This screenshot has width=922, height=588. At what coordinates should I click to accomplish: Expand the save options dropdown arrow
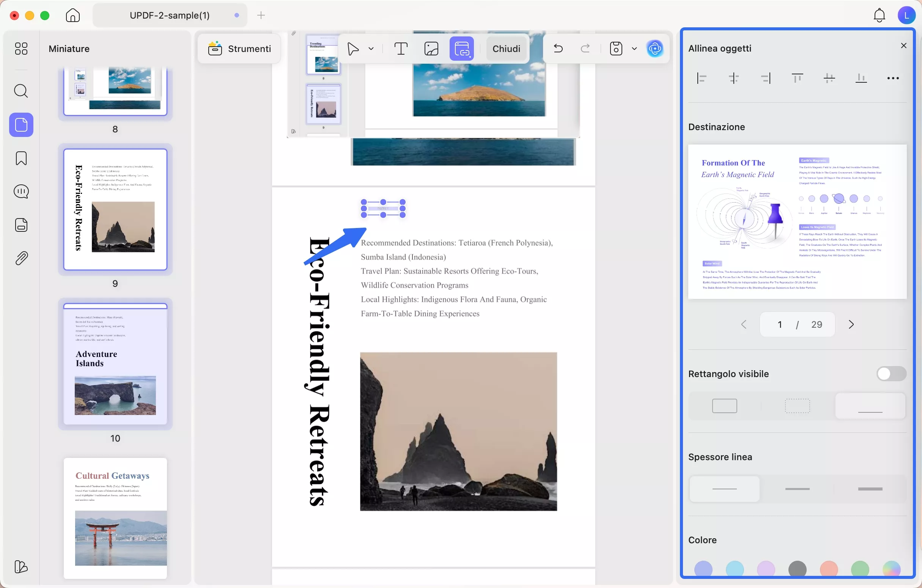[x=634, y=49]
